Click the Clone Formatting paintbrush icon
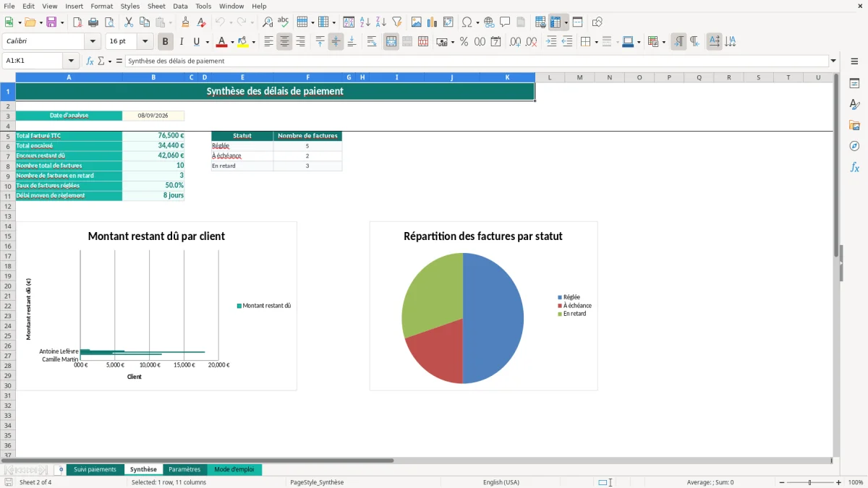This screenshot has height=488, width=868. (x=186, y=22)
